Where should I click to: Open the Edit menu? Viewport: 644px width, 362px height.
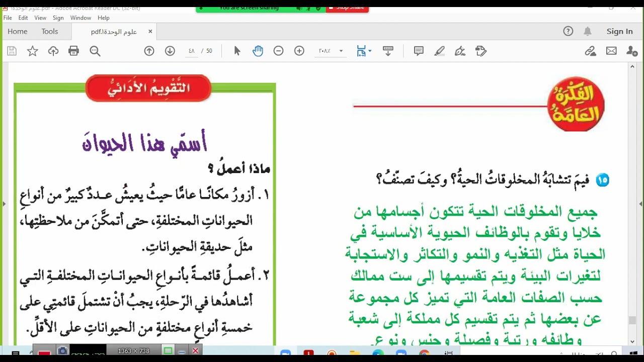pos(23,18)
